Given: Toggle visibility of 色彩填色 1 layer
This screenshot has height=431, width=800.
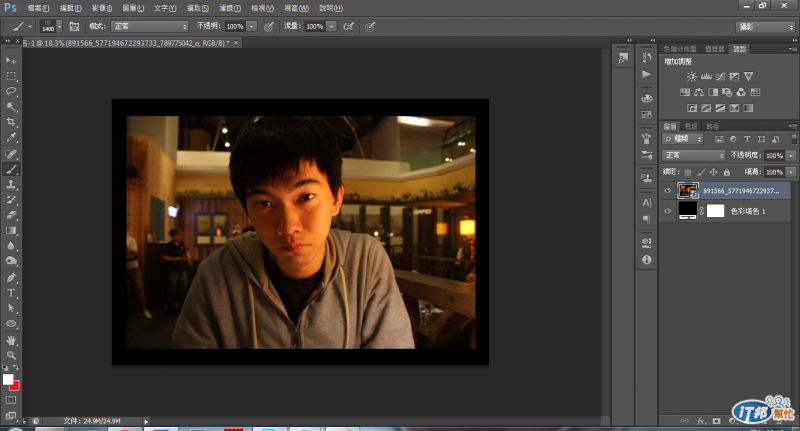Looking at the screenshot, I should click(668, 211).
